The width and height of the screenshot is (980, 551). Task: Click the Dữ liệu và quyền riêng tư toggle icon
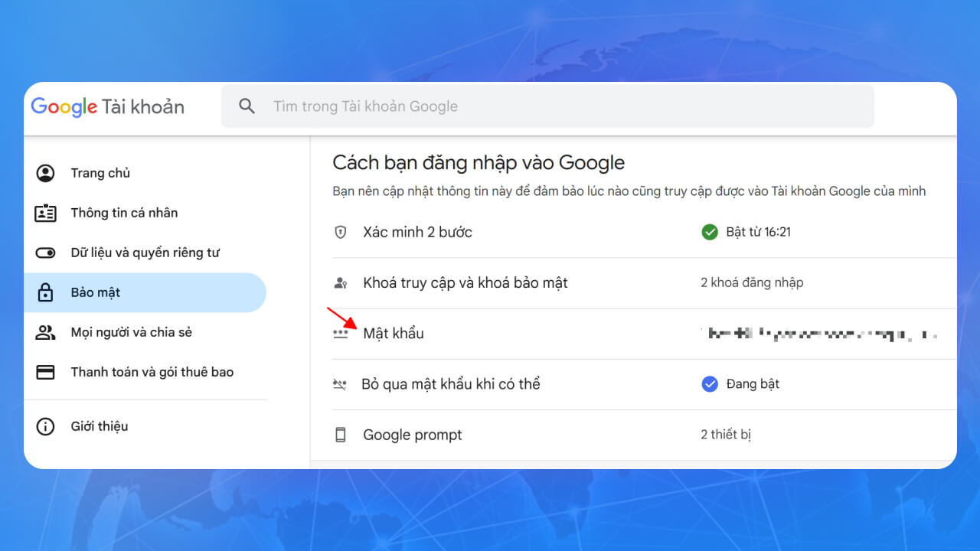pos(46,253)
